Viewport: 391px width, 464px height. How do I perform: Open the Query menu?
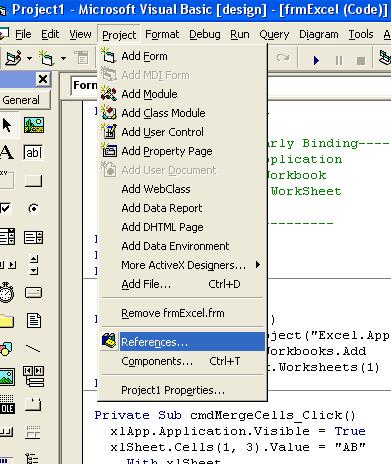coord(274,34)
